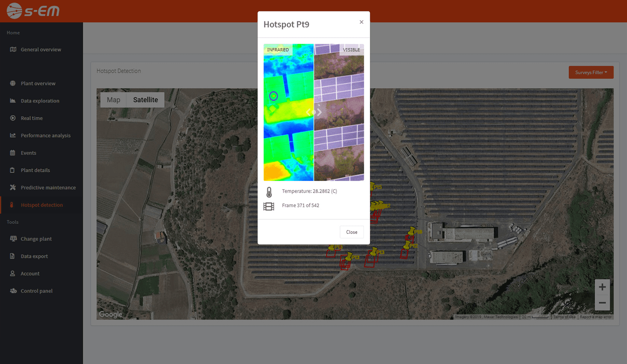
Task: Click the circled hotspot marker on infrared image
Action: (x=274, y=96)
